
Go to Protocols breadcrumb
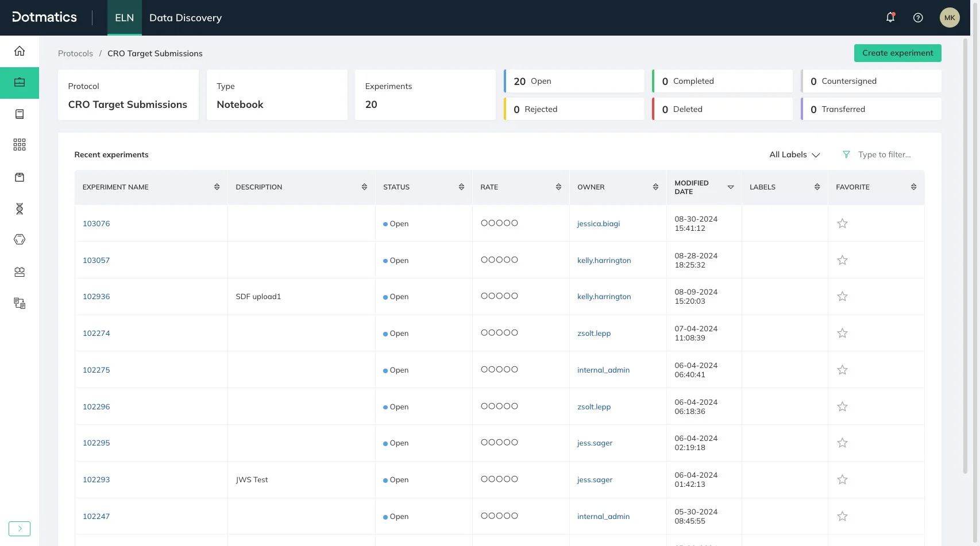pos(75,53)
